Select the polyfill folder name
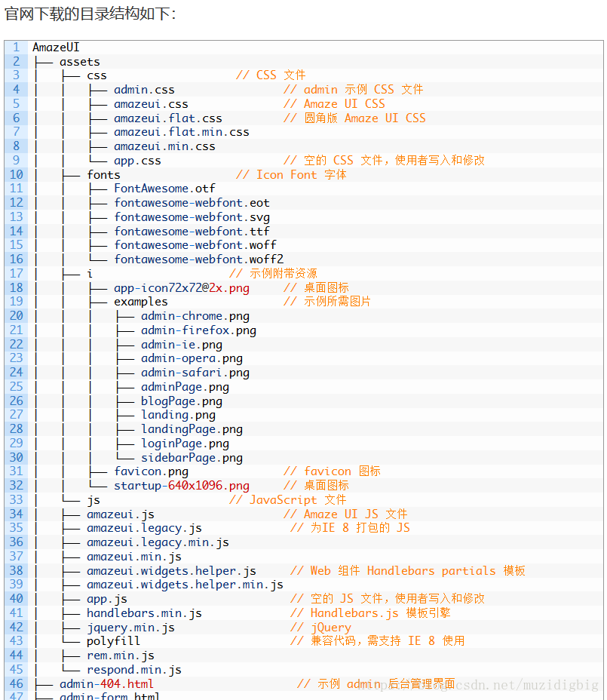This screenshot has width=607, height=700. pos(113,641)
